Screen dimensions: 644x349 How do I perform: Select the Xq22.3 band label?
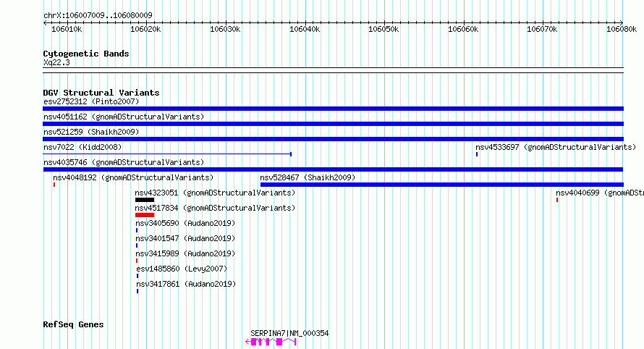coord(56,62)
